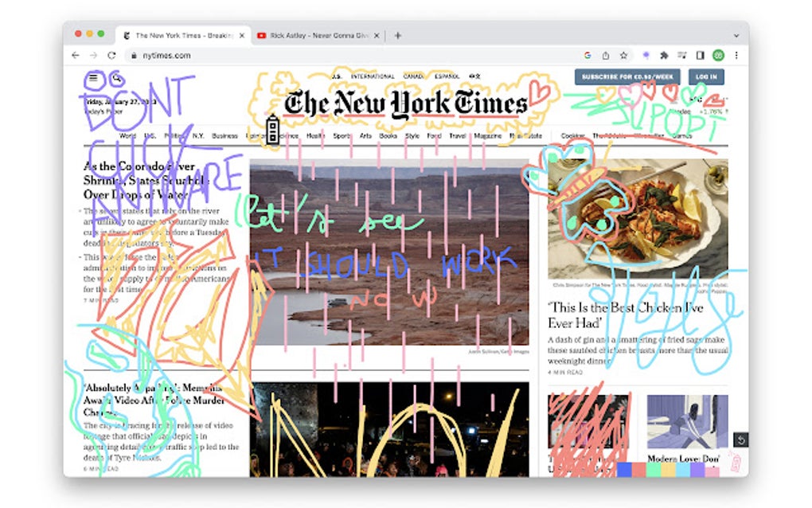Image resolution: width=812 pixels, height=508 pixels.
Task: Click the browser forward arrow
Action: (93, 56)
